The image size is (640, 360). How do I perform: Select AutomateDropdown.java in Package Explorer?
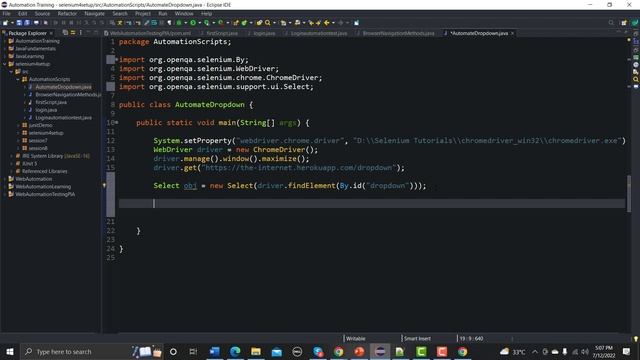(x=63, y=87)
